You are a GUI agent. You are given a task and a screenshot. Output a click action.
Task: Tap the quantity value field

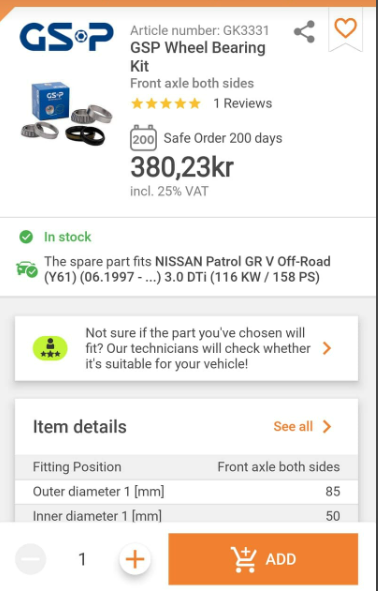[82, 559]
